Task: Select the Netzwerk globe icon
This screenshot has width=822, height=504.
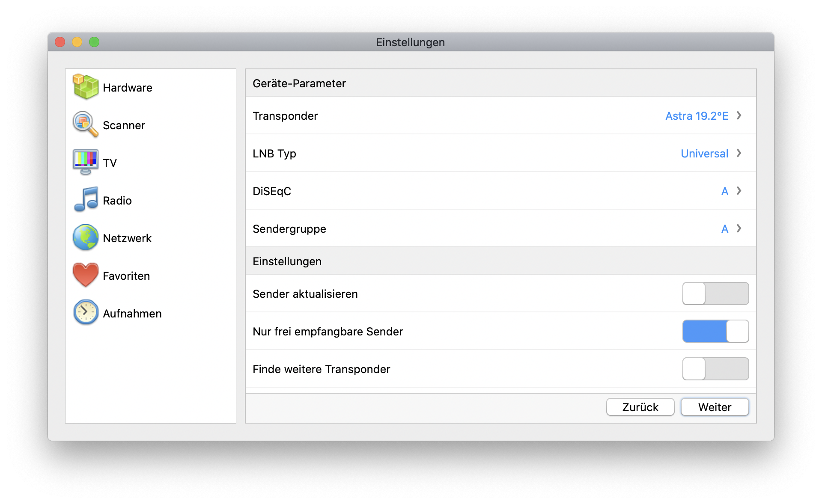Action: pos(85,237)
